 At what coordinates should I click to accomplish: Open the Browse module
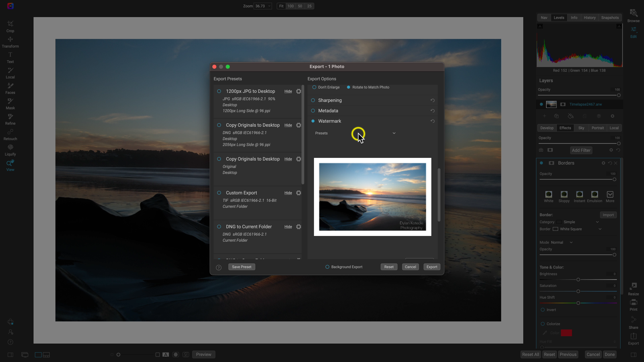(633, 16)
